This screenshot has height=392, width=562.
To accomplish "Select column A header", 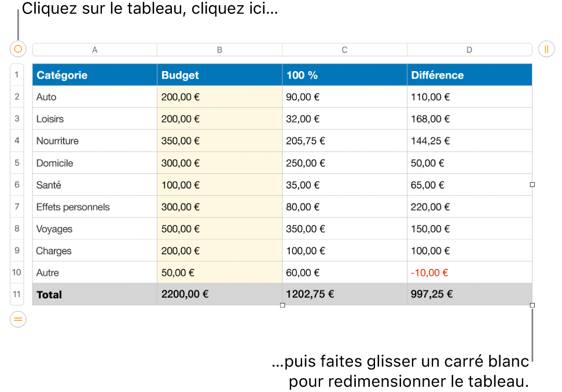I will point(95,50).
